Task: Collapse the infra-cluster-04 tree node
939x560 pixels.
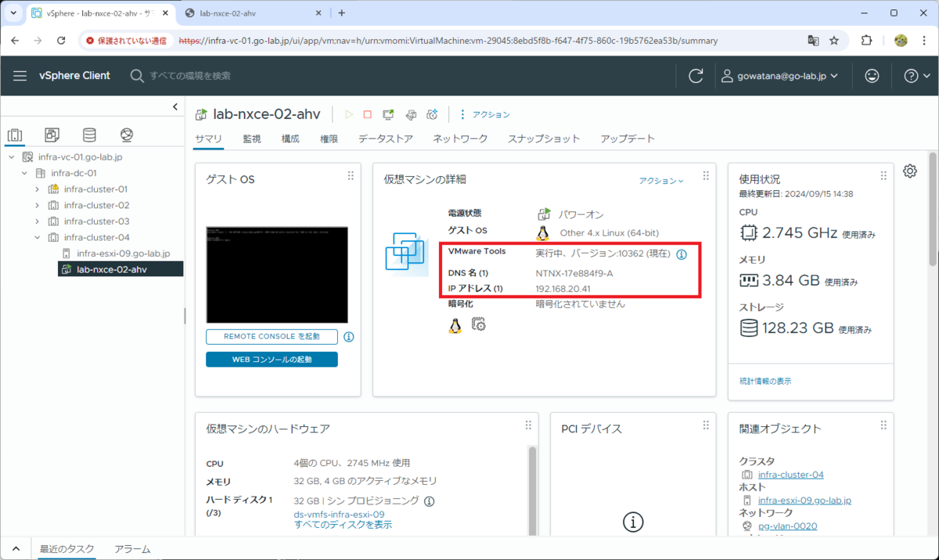Action: 38,237
